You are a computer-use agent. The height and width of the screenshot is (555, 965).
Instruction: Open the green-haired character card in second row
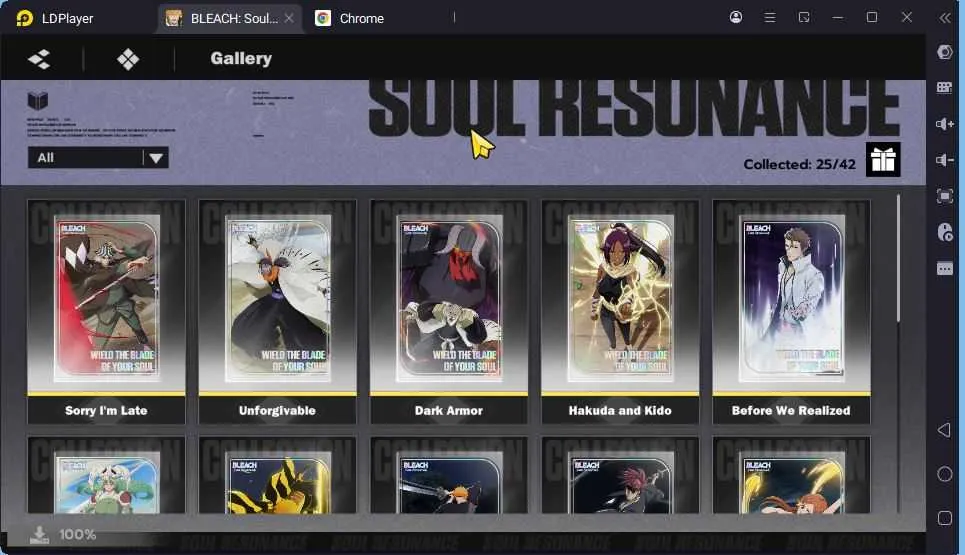click(106, 475)
